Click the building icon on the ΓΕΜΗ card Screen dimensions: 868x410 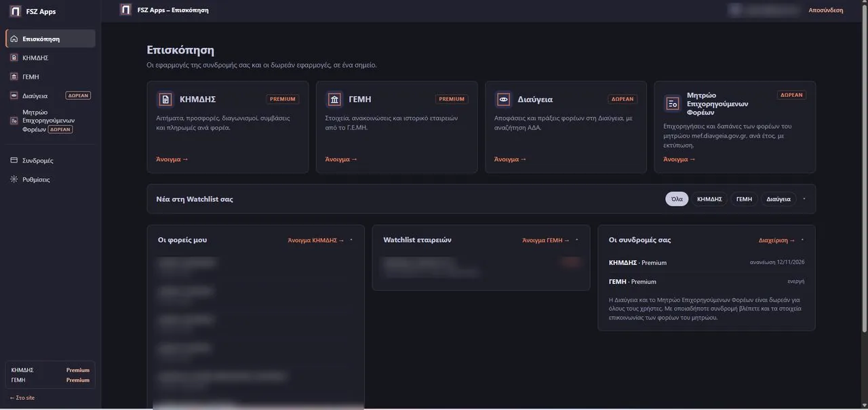click(x=334, y=100)
